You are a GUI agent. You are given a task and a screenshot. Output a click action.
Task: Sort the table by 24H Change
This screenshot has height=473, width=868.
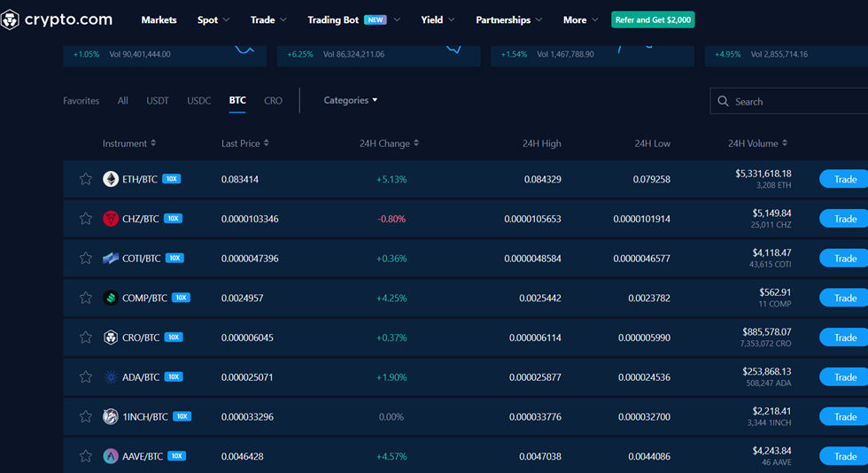point(389,143)
